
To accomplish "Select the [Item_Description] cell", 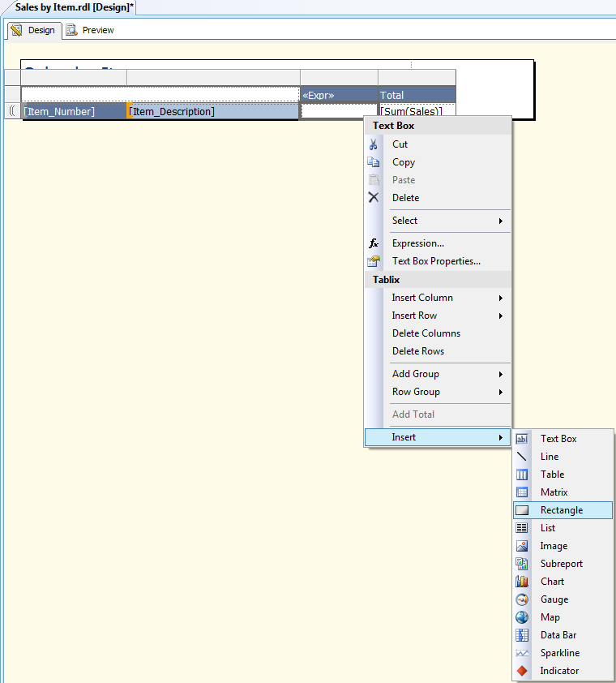I will [212, 111].
